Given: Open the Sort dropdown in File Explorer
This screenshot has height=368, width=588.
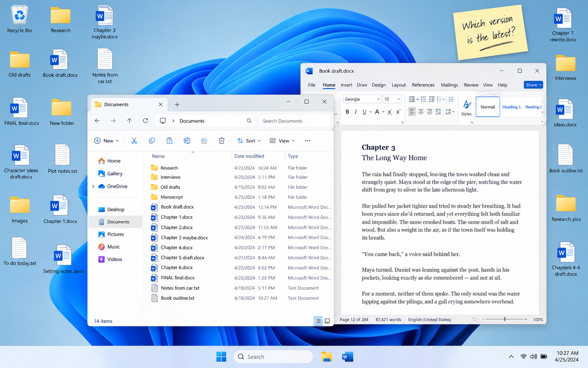Looking at the screenshot, I should point(249,141).
